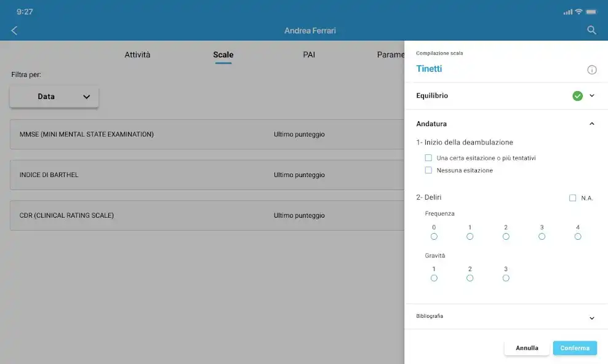Screen dimensions: 608x364
Task: Select Frequenza value 4
Action: pos(577,236)
